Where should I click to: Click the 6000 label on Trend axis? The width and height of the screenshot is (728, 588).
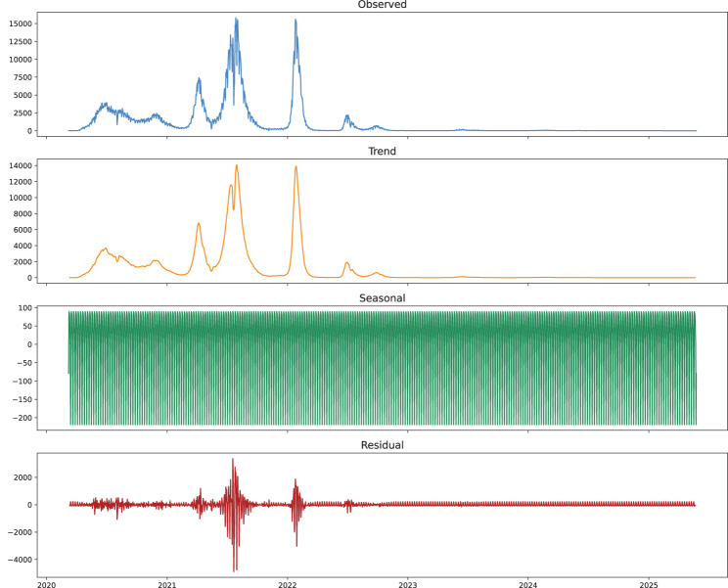(23, 230)
